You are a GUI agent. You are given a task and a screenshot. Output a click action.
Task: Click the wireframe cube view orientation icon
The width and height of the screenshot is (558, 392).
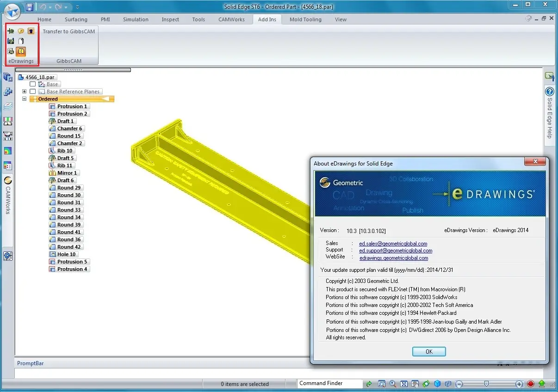[x=448, y=384]
